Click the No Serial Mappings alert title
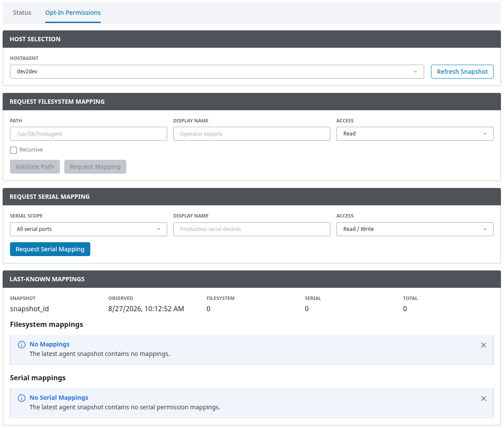This screenshot has width=504, height=428. (59, 398)
